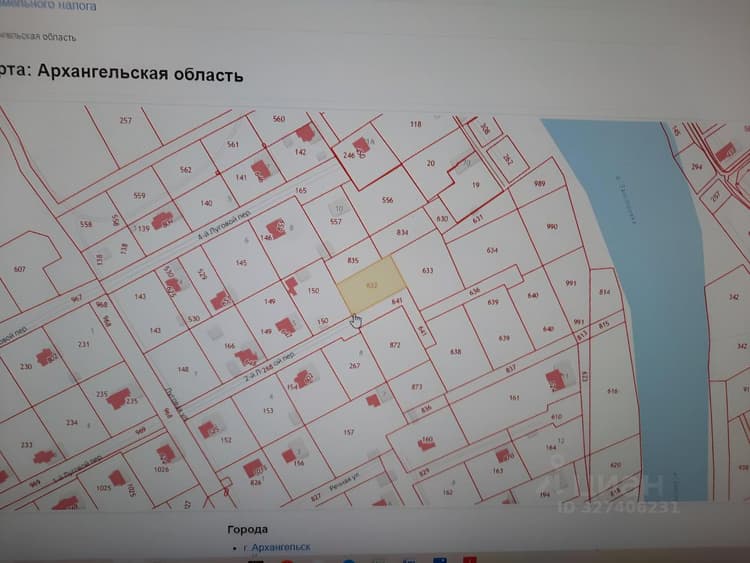
Task: Click the Речная ул. street label
Action: 344,481
